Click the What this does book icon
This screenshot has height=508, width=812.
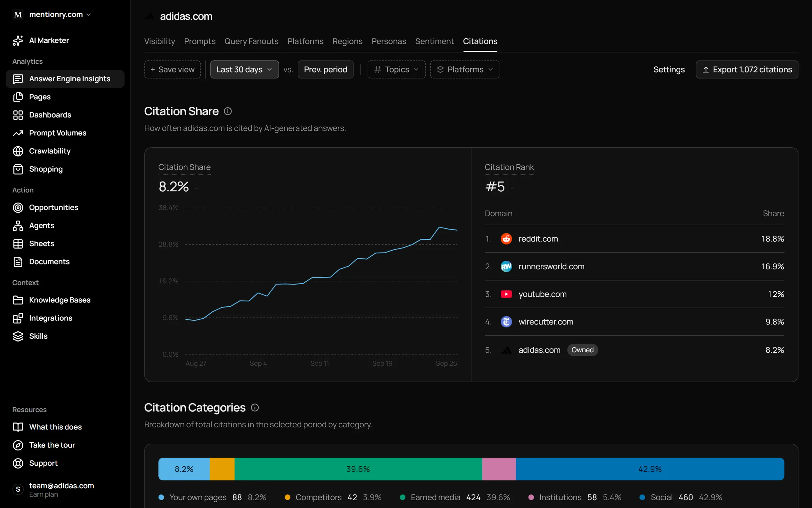(18, 427)
